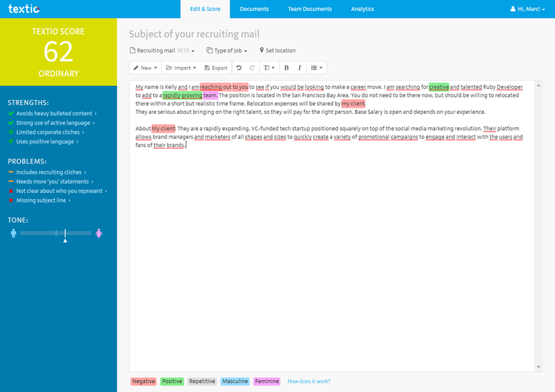The height and width of the screenshot is (392, 555).
Task: Click the highlighted phrase 'rapidly growing'
Action: pyautogui.click(x=182, y=95)
